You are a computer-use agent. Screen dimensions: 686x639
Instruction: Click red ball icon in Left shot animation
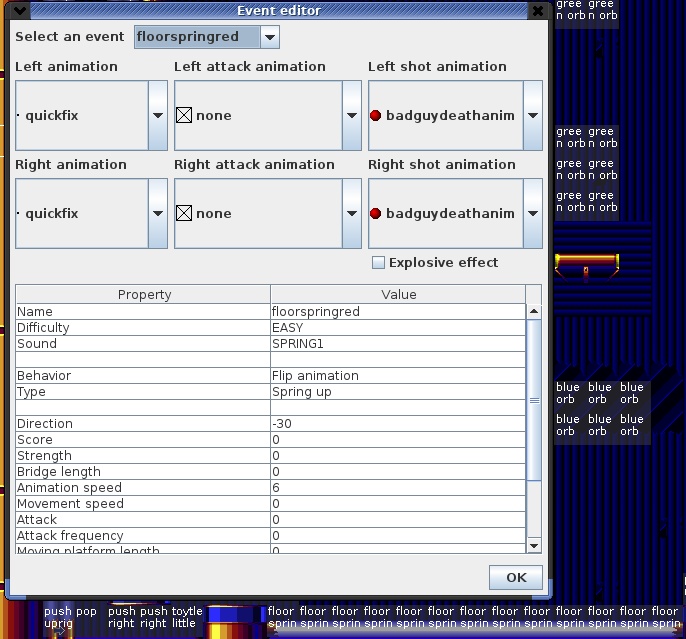point(375,115)
